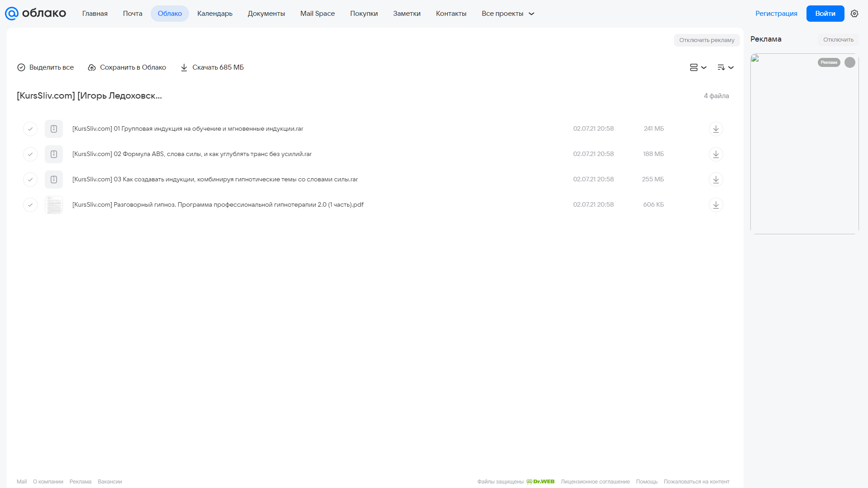This screenshot has height=488, width=868.
Task: Open the sort order dropdown
Action: (x=725, y=67)
